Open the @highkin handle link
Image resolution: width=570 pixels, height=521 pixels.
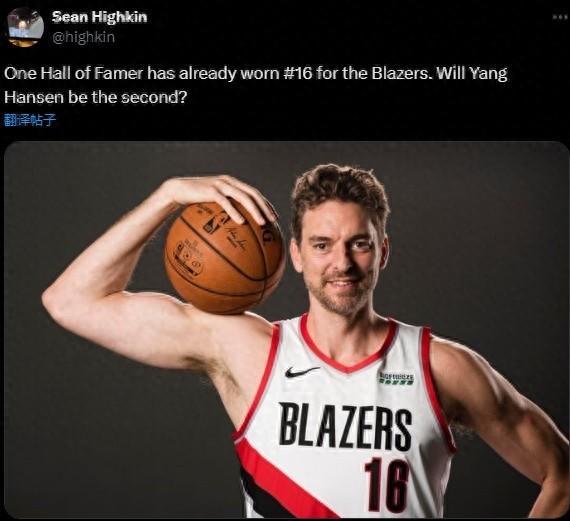click(x=83, y=37)
